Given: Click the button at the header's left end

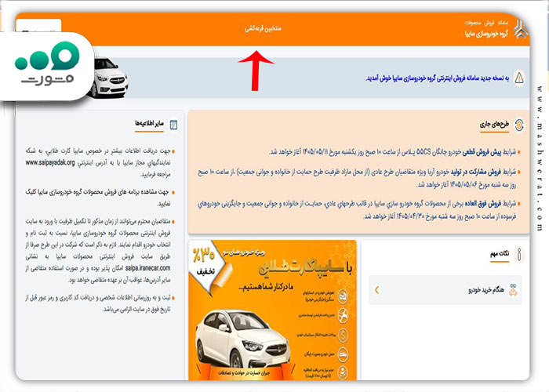Looking at the screenshot, I should 38,26.
